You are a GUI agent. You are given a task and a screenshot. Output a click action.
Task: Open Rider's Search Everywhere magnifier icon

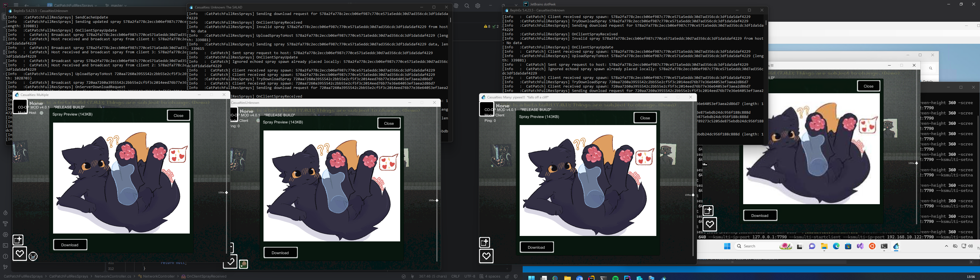[x=467, y=6]
